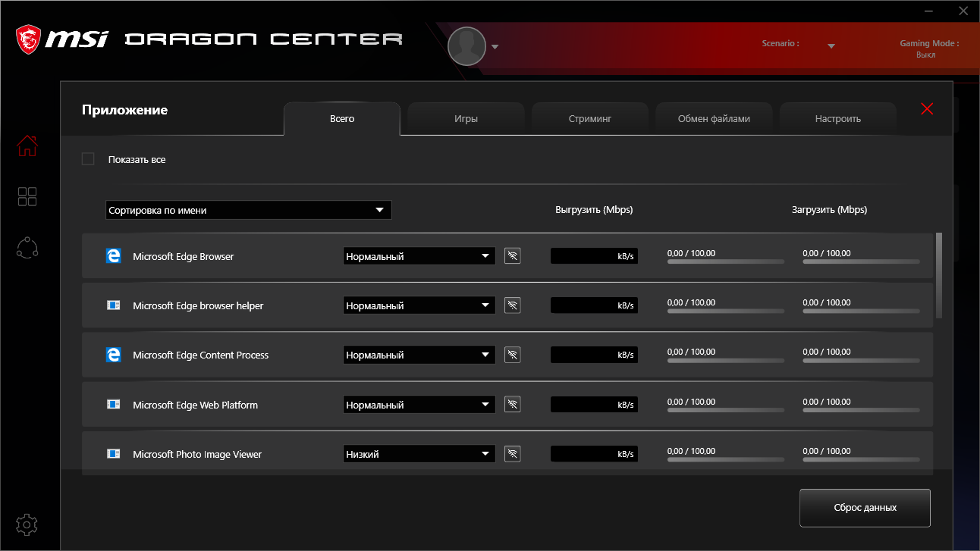The width and height of the screenshot is (980, 551).
Task: Go to the Home section in sidebar
Action: coord(27,146)
